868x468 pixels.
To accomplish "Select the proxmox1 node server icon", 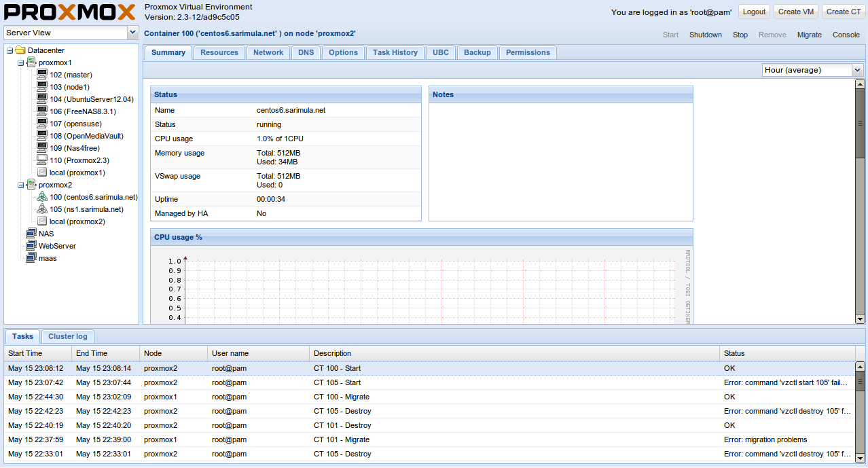I will click(31, 62).
